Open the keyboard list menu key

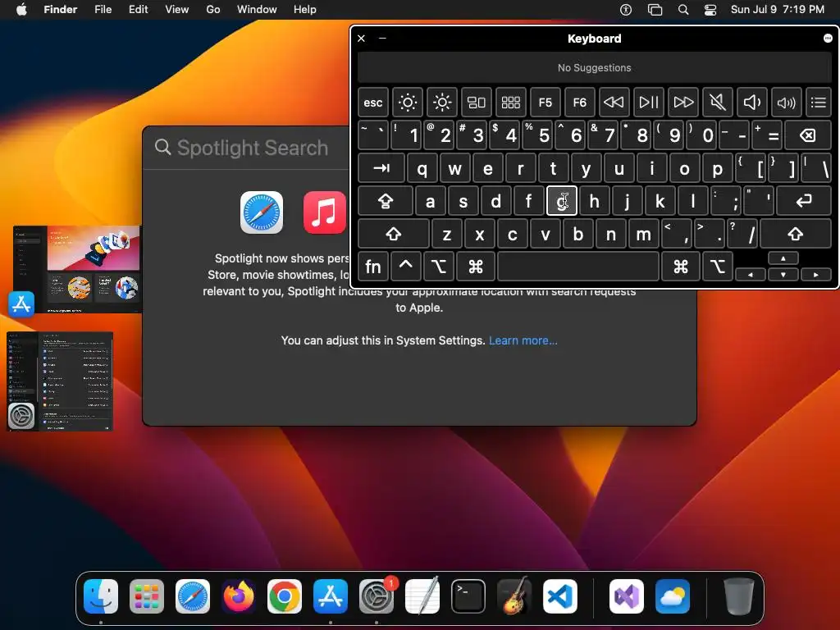(x=819, y=103)
